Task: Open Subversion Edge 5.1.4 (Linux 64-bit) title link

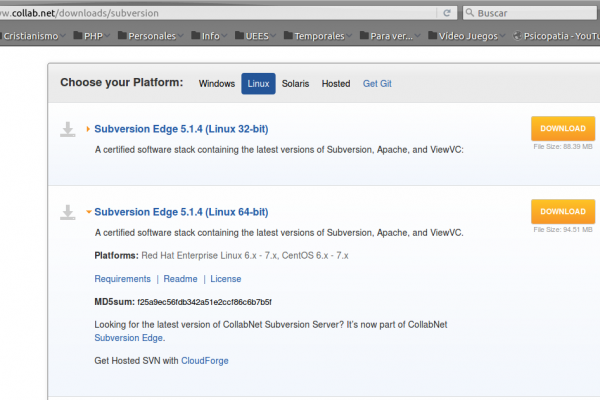Action: 181,212
